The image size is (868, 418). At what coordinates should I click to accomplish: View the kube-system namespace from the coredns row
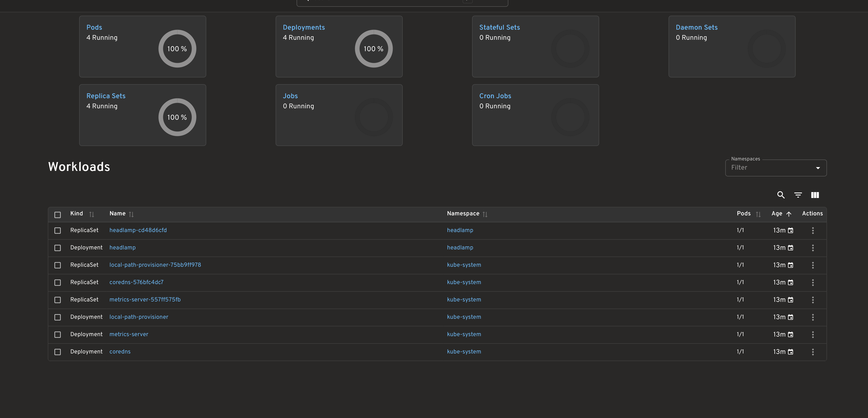[464, 351]
